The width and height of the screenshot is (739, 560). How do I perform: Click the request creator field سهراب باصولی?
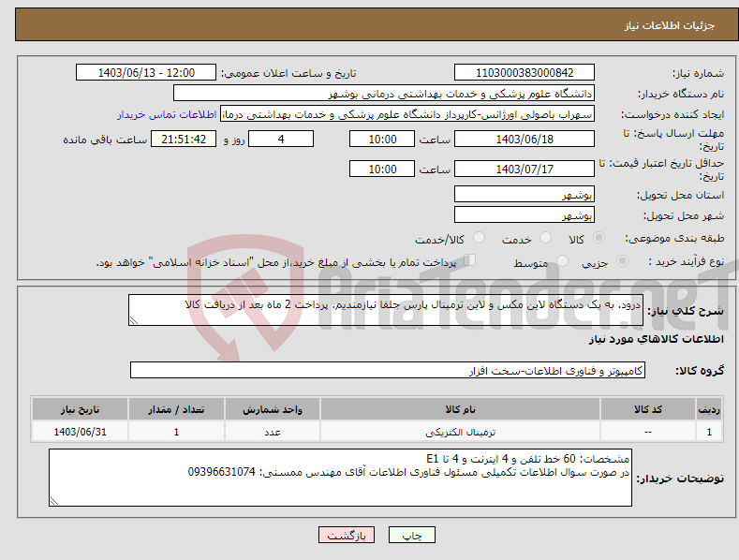point(407,114)
